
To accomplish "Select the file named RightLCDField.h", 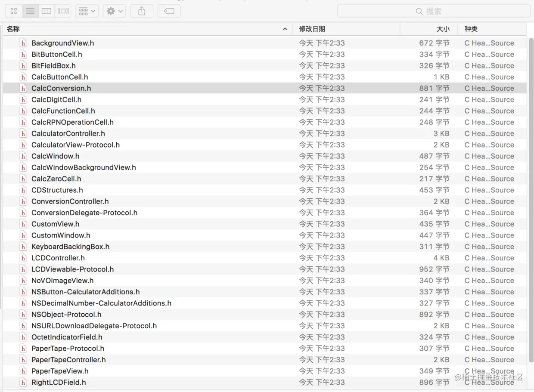I will tap(59, 382).
